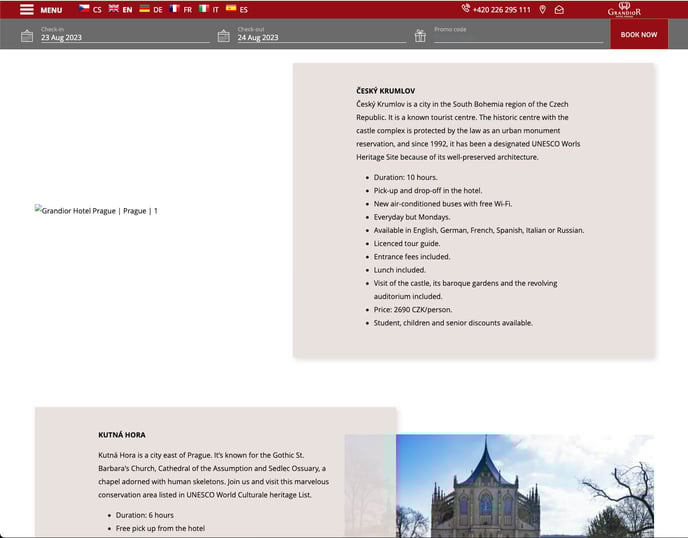Open the email envelope icon
Screen dimensions: 688x538
559,10
